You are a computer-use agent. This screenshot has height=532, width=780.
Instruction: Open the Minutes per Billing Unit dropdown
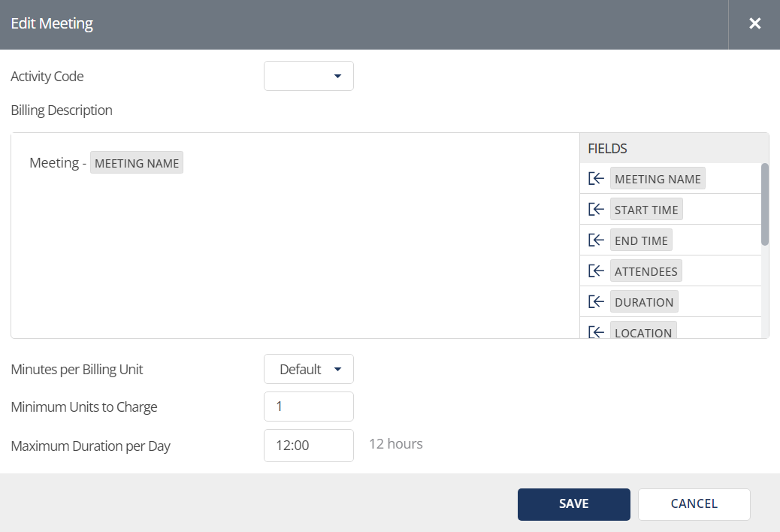point(308,369)
